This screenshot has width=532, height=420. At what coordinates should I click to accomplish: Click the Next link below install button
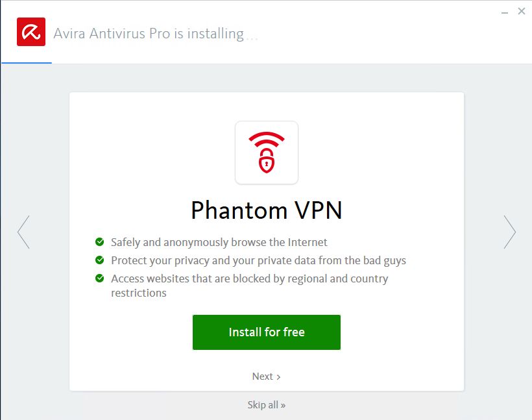(267, 377)
